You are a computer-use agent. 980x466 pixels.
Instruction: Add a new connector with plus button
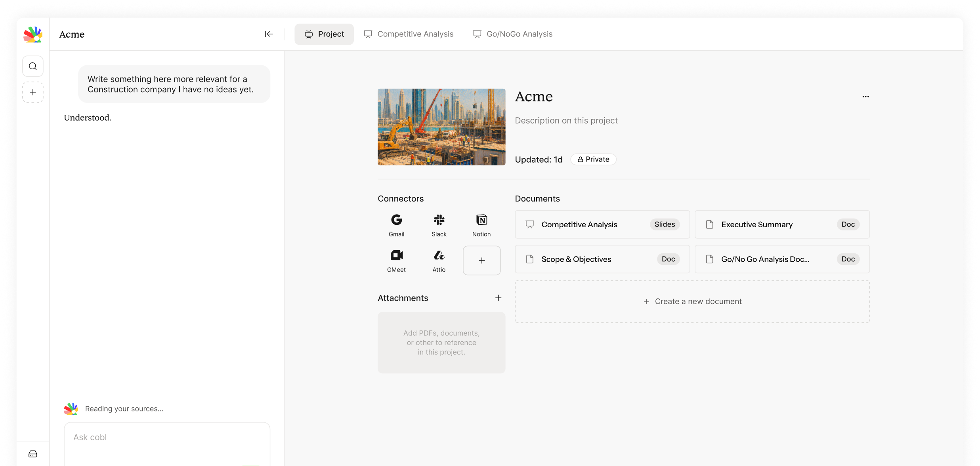point(481,261)
